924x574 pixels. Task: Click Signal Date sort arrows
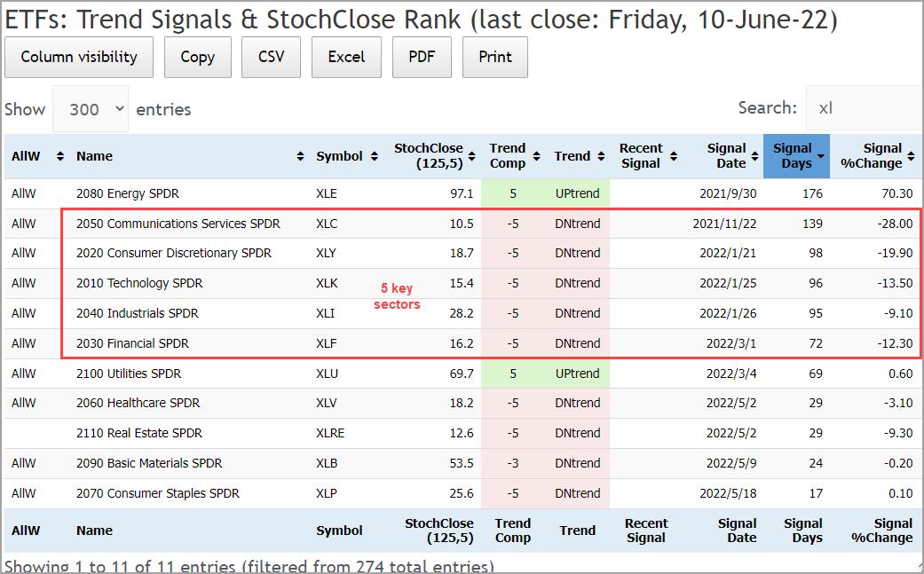point(754,156)
